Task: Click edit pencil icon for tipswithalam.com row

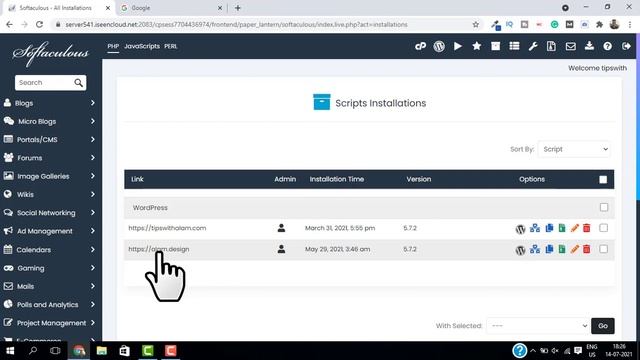Action: coord(575,228)
